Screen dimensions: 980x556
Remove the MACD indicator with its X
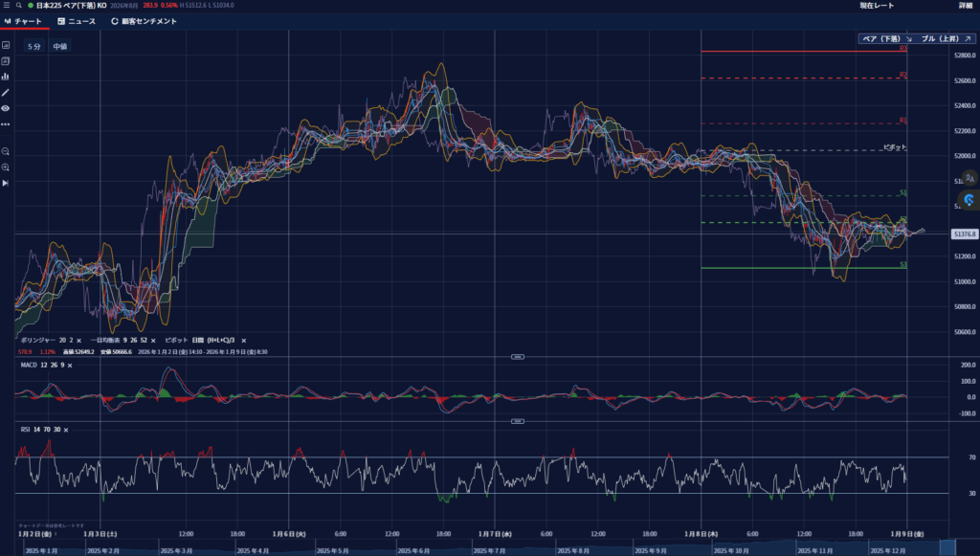point(70,366)
